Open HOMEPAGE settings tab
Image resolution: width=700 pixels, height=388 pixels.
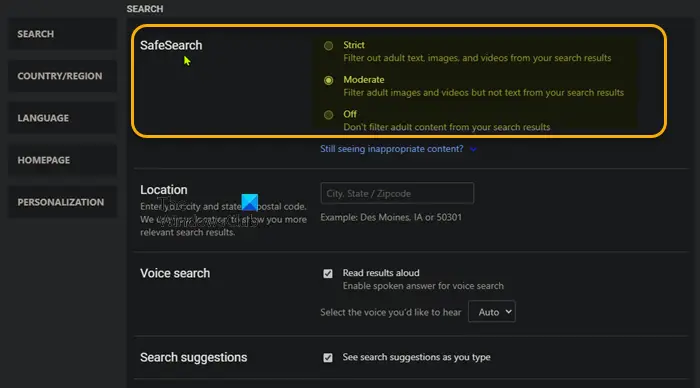pos(62,160)
